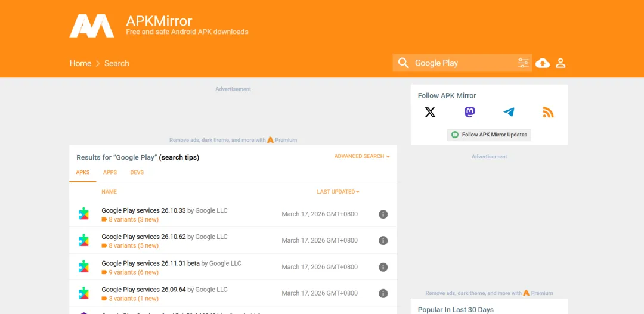
Task: Click Popular In Last 30 Days heading
Action: [x=456, y=310]
